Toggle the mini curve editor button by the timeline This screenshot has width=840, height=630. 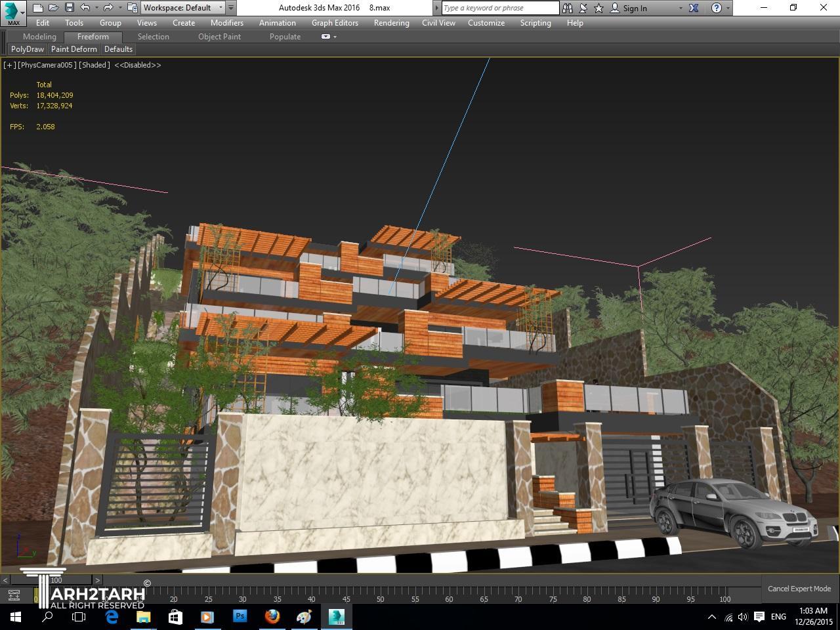pos(14,595)
